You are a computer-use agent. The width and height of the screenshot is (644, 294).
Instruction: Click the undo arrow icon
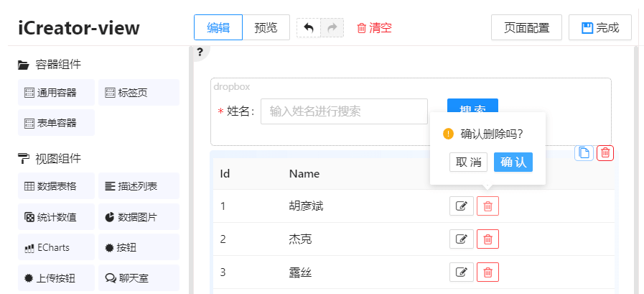tap(309, 28)
